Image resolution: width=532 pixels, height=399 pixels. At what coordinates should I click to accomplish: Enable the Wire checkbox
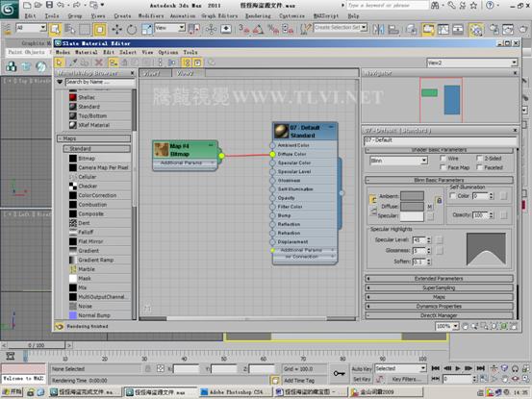(443, 158)
